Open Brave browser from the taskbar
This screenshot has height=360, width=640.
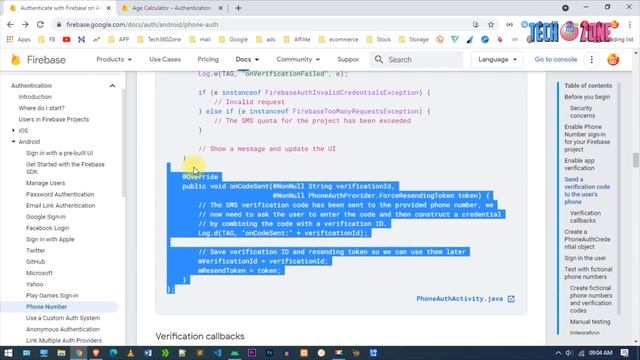click(96, 353)
